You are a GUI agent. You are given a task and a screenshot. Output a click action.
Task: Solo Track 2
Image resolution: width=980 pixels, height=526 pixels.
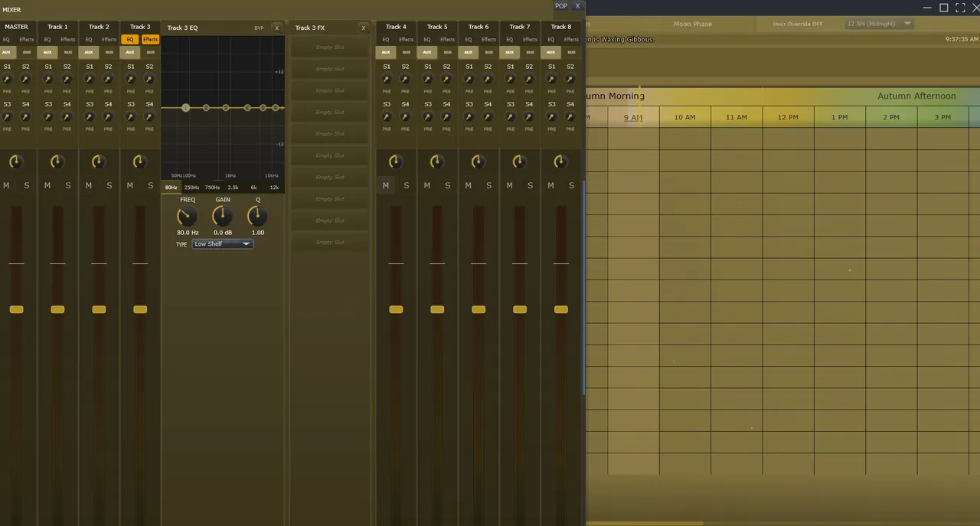tap(109, 185)
